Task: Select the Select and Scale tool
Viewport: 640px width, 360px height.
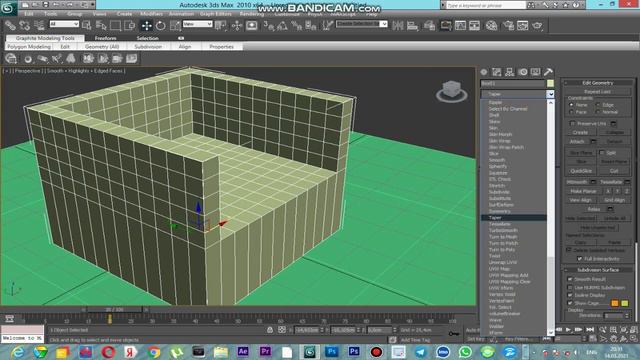Action: (175, 26)
